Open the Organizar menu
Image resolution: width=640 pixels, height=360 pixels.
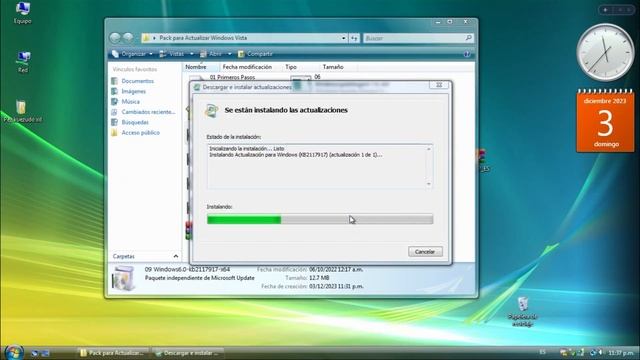point(133,54)
